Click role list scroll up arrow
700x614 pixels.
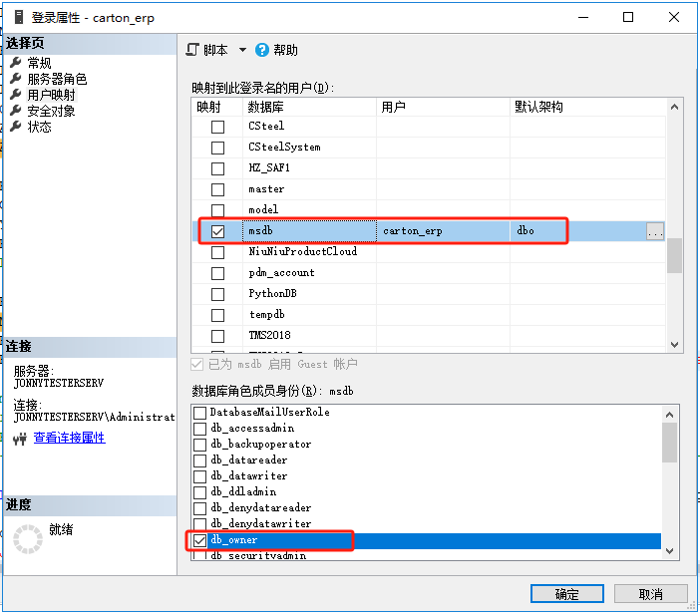coord(669,415)
